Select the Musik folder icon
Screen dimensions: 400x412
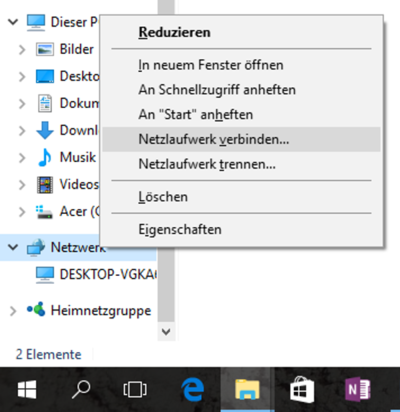point(45,157)
